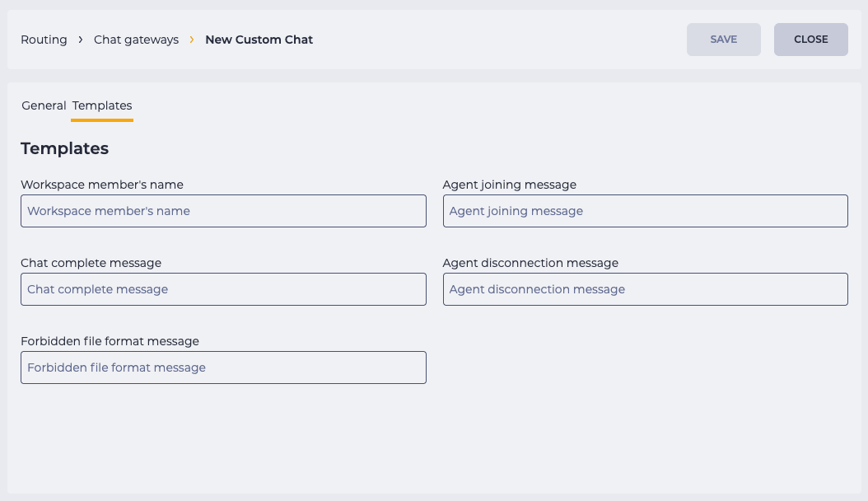Click the 'Workspace member's name' label

[102, 185]
